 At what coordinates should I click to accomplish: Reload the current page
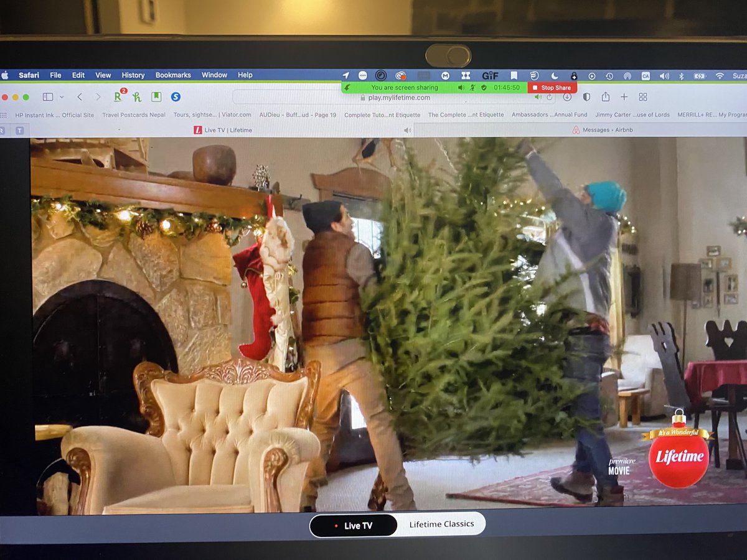pyautogui.click(x=549, y=97)
